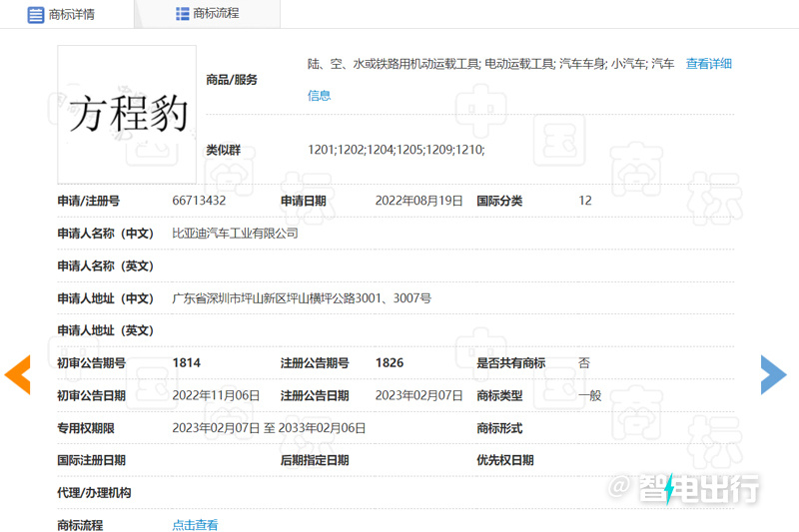Open 点击查看 trademark process link
799x532 pixels.
pyautogui.click(x=195, y=525)
